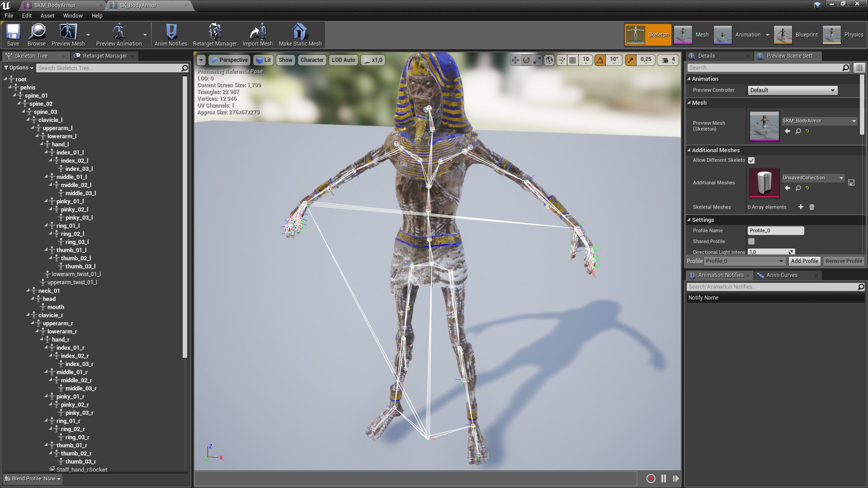Toggle Allow Different Skeleton checkbox
868x488 pixels.
[x=751, y=160]
